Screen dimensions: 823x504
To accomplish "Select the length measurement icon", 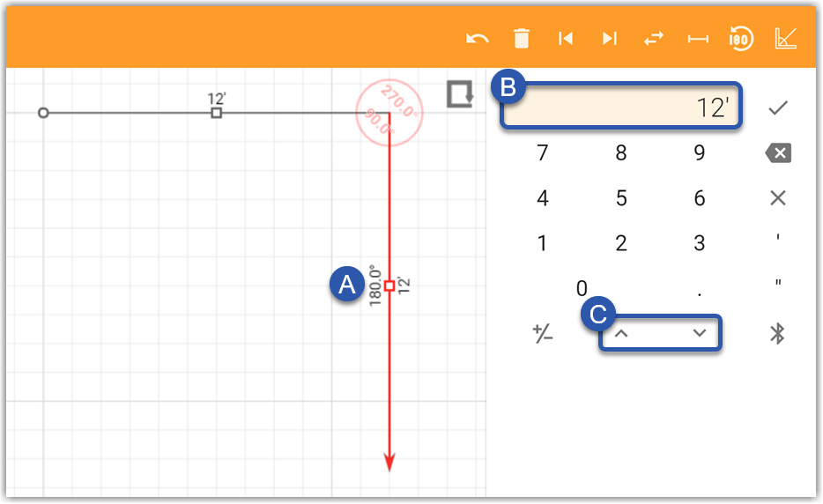I will [x=698, y=39].
